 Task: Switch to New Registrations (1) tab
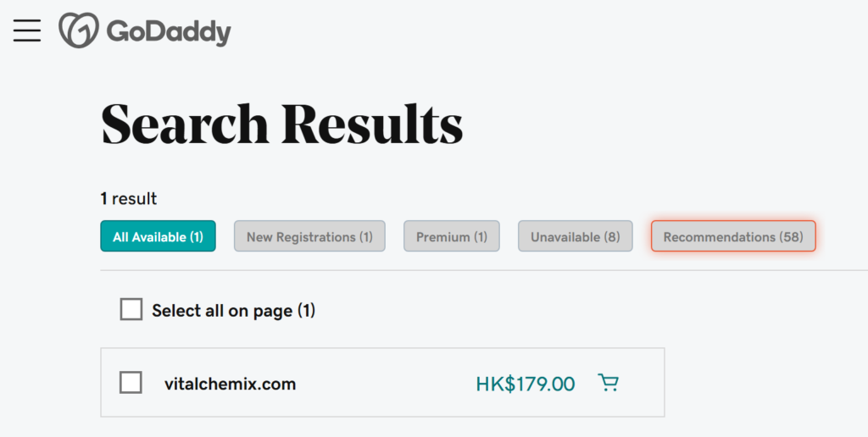tap(309, 236)
